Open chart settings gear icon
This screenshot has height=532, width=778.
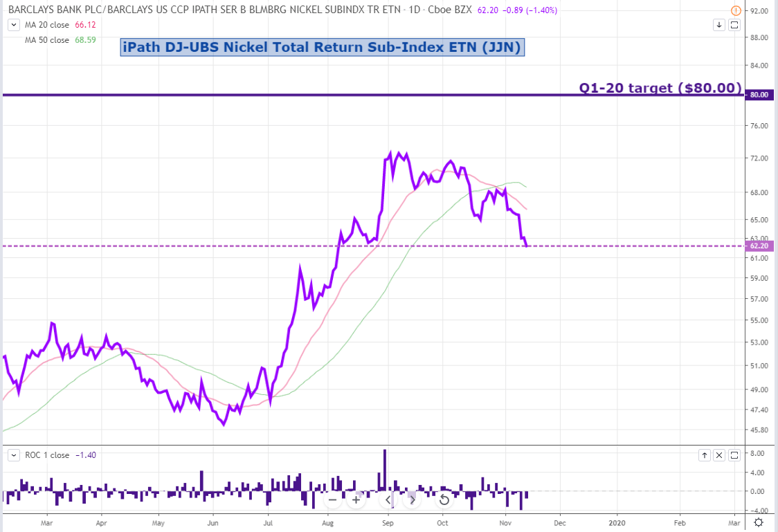[759, 522]
